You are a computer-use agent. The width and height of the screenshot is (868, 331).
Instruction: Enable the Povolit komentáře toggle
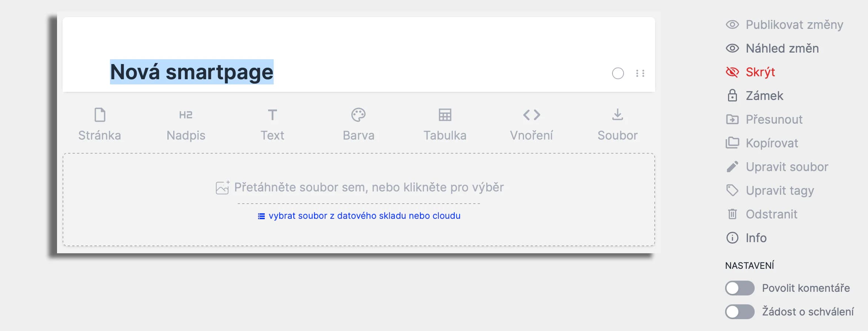[740, 288]
